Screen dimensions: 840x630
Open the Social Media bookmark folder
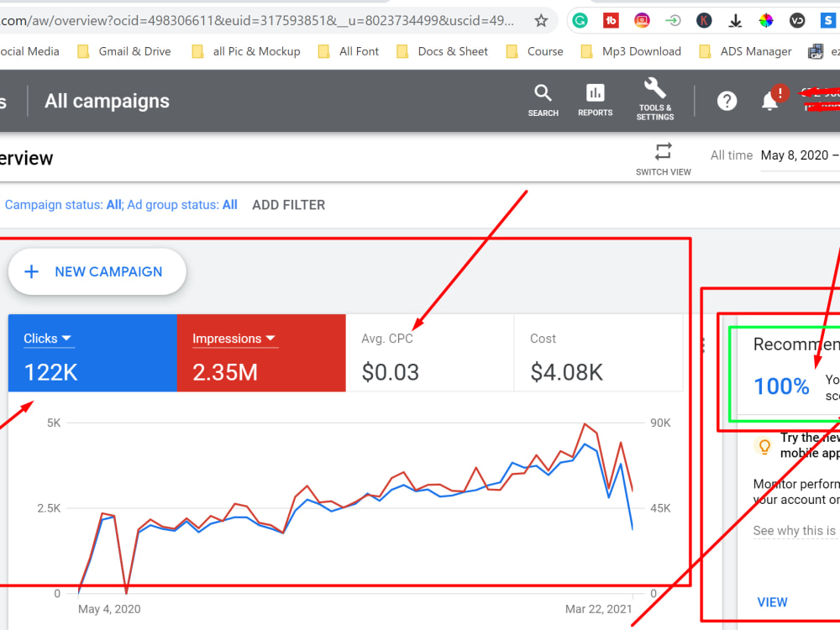pyautogui.click(x=29, y=51)
